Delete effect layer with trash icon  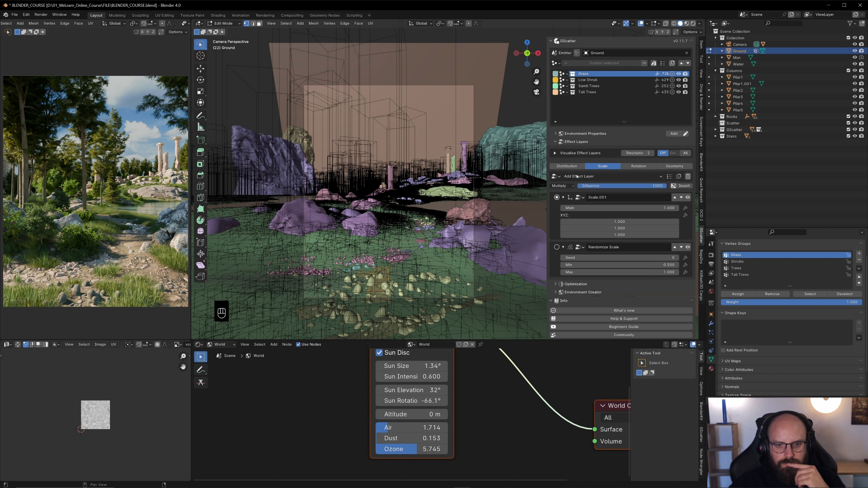[688, 176]
